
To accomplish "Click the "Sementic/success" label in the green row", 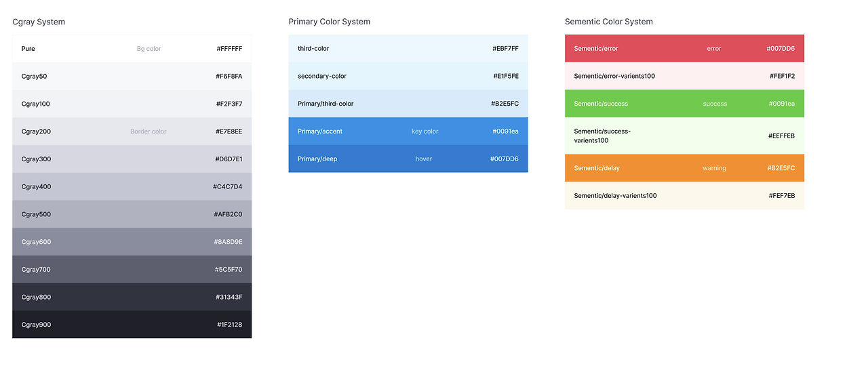I will click(601, 104).
